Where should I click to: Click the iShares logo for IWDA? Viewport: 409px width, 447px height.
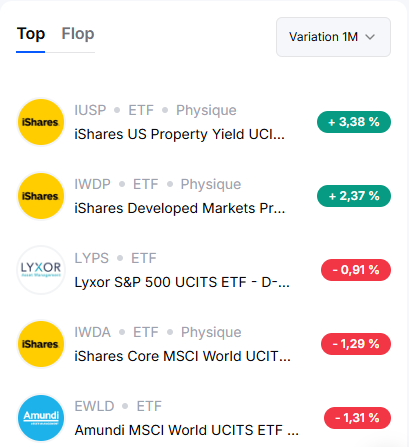(41, 344)
